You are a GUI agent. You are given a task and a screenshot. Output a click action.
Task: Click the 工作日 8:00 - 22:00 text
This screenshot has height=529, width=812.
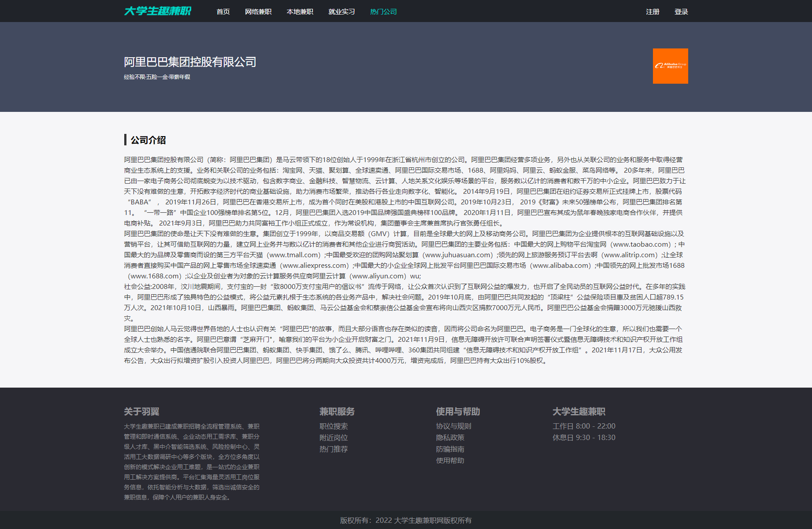pyautogui.click(x=584, y=426)
